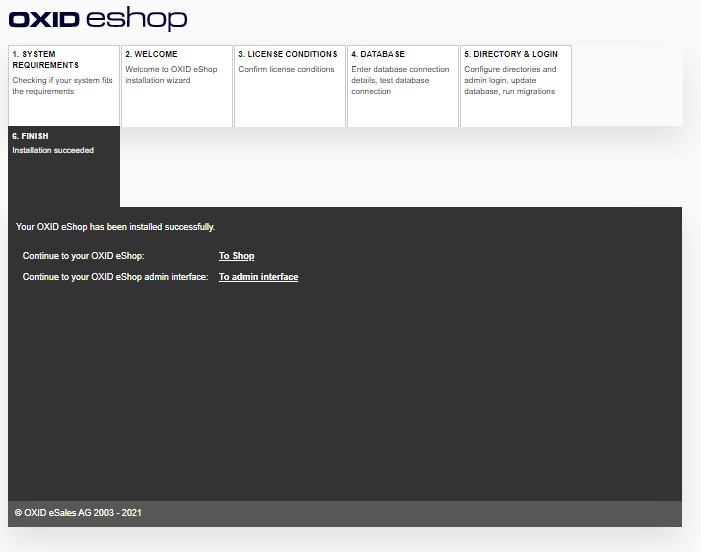Image resolution: width=701 pixels, height=552 pixels.
Task: Select the System Requirements step heading
Action: (x=41, y=59)
